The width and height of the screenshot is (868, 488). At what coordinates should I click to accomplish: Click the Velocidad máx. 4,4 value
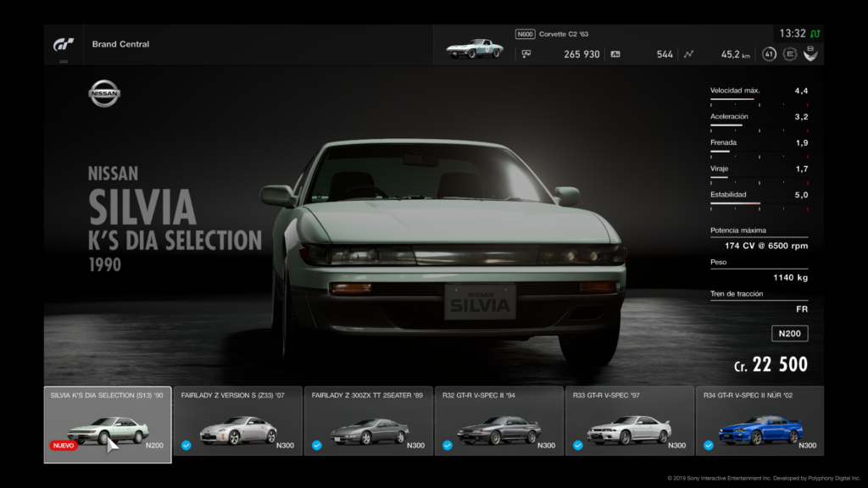(801, 91)
